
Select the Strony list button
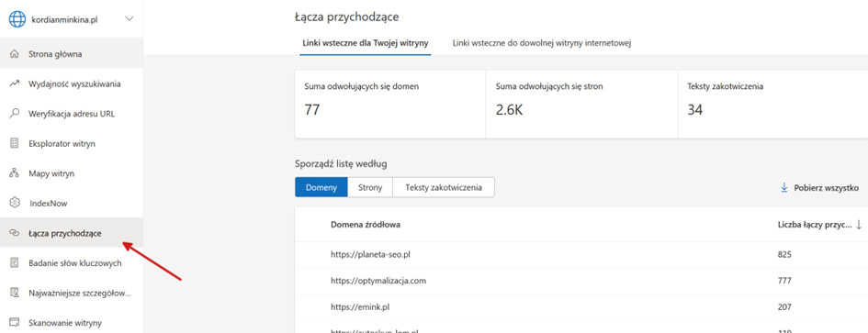370,187
